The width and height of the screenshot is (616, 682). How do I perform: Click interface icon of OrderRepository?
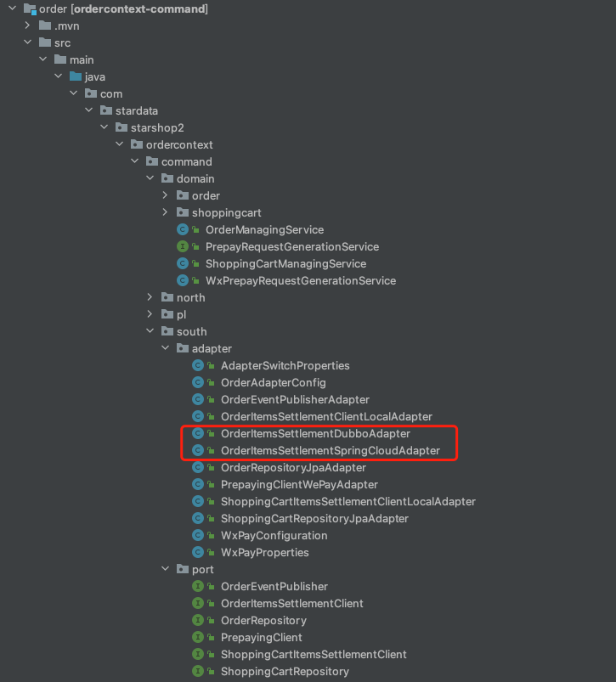coord(198,620)
